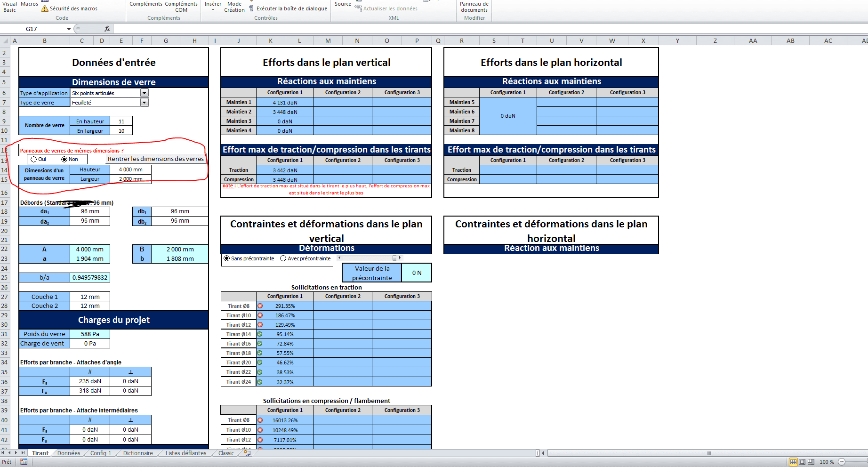Open the Dictionnaire sheet tab
Image resolution: width=868 pixels, height=467 pixels.
pos(138,453)
